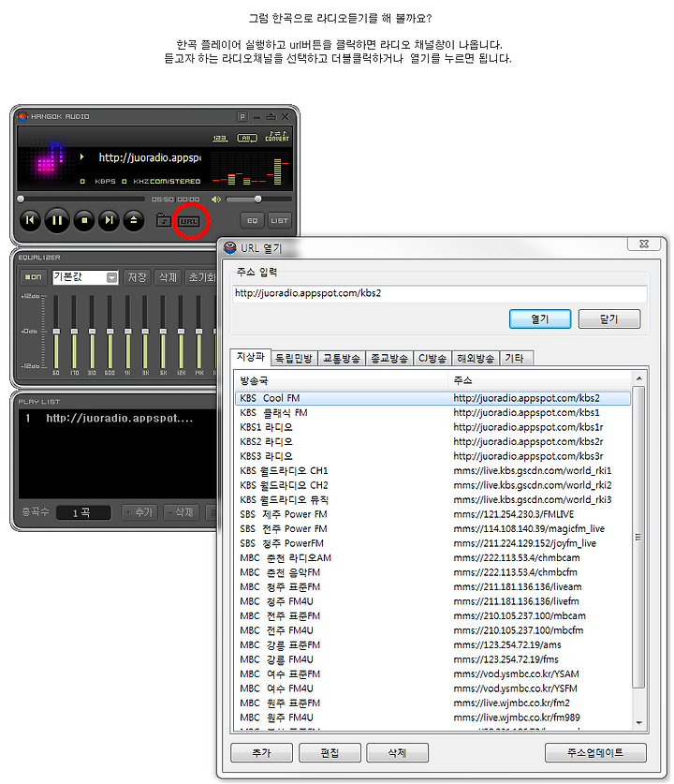Viewport: 674px width, 784px height.
Task: Select the SBS 전주 Power FM row
Action: click(x=432, y=529)
